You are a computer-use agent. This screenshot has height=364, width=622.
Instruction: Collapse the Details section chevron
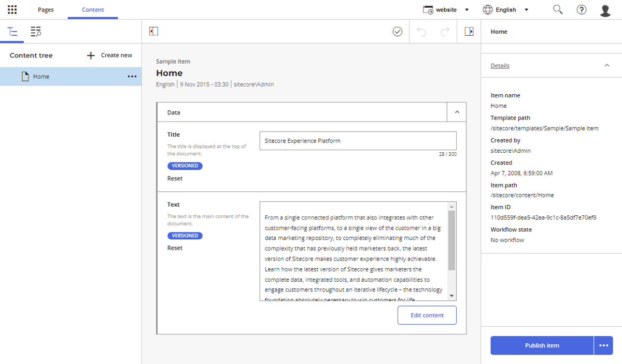point(607,66)
